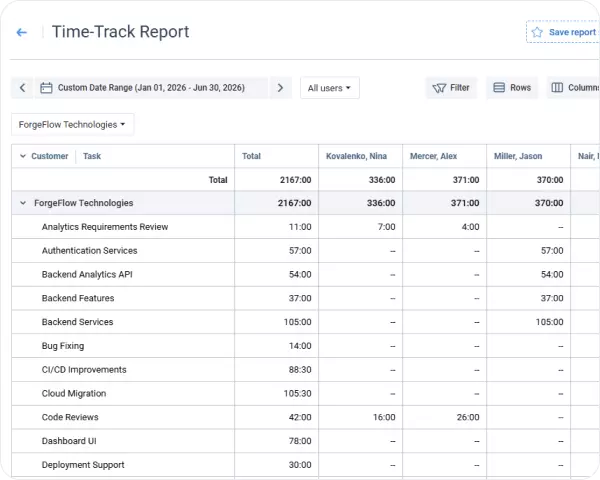Click the ForgeFlow Technologies group label
The image size is (600, 480).
84,203
